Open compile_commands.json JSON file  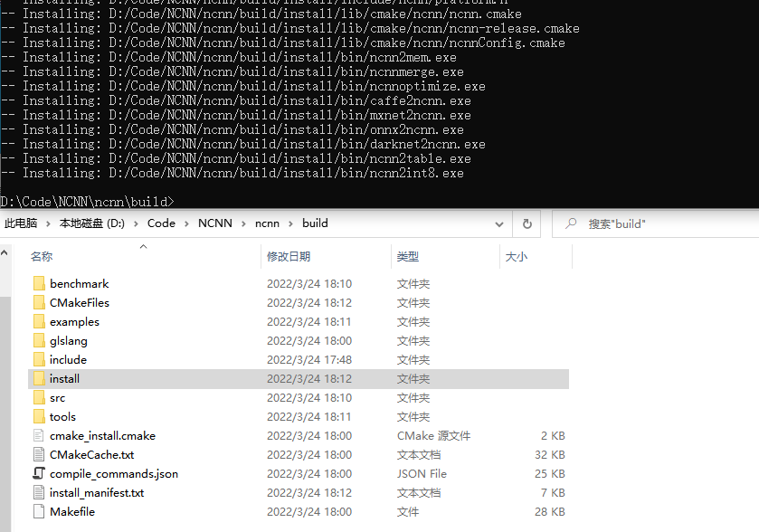tap(112, 473)
